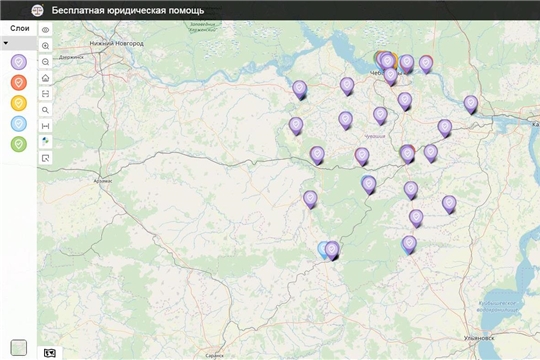The height and width of the screenshot is (360, 540).
Task: Click the Бесплатная юридическая помощь title
Action: [128, 11]
